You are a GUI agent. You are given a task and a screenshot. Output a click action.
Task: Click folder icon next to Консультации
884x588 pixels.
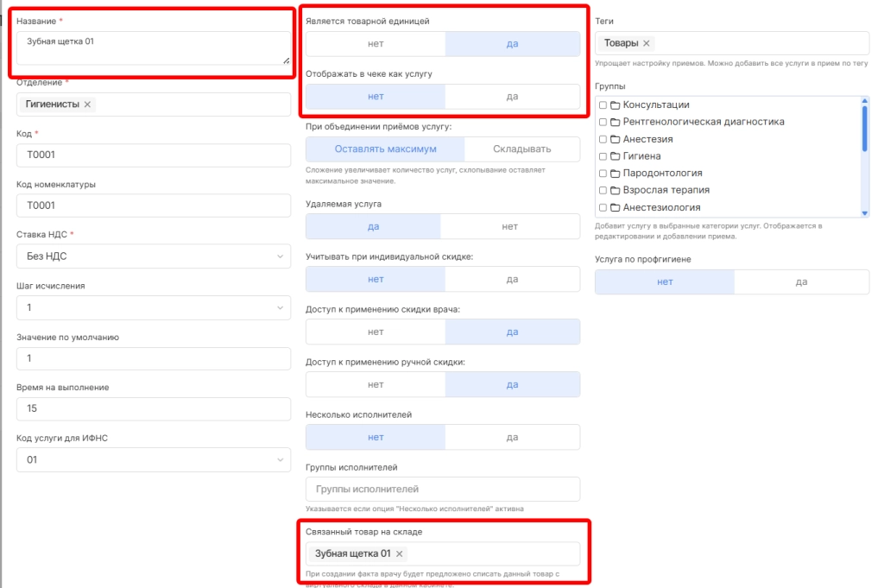pos(615,105)
